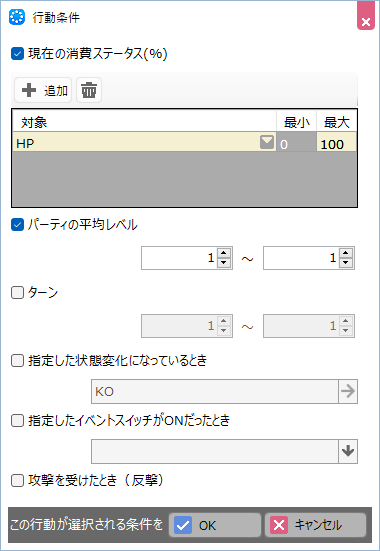Enable 攻撃を受けたとき（反撃） checkbox
The image size is (380, 551).
pos(17,481)
